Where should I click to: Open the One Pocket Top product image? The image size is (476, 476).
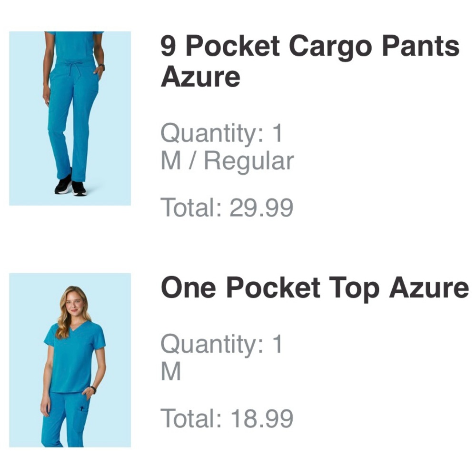pos(70,360)
